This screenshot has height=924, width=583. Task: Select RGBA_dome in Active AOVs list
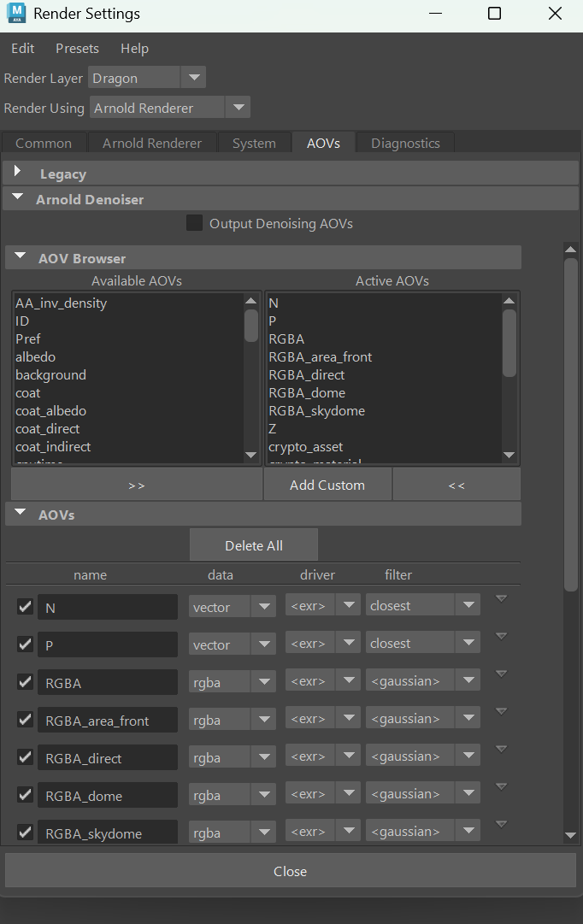tap(307, 393)
